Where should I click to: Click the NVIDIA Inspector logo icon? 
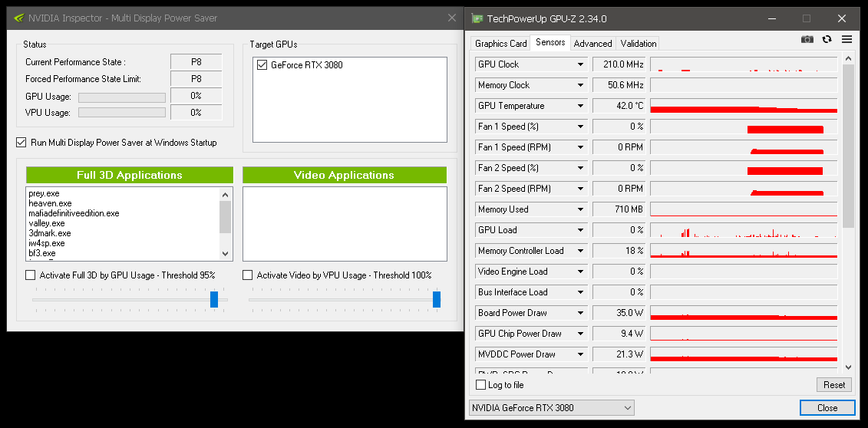pos(18,18)
